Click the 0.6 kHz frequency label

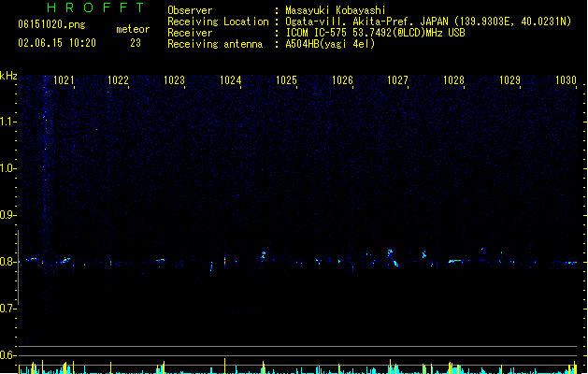[x=7, y=355]
